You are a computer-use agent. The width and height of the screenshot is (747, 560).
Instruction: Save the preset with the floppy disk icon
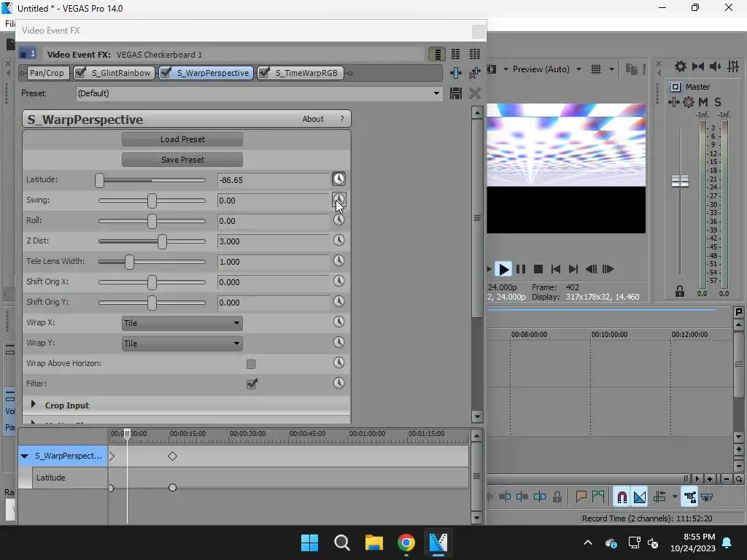[x=456, y=93]
